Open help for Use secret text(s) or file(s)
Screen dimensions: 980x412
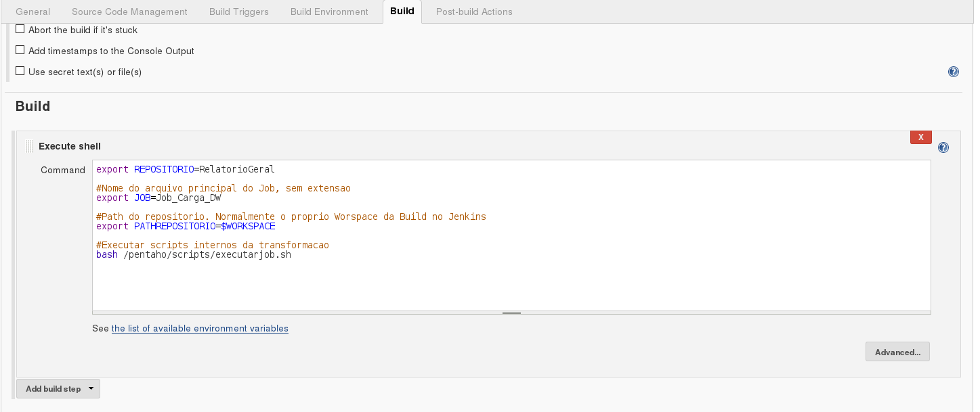(954, 72)
